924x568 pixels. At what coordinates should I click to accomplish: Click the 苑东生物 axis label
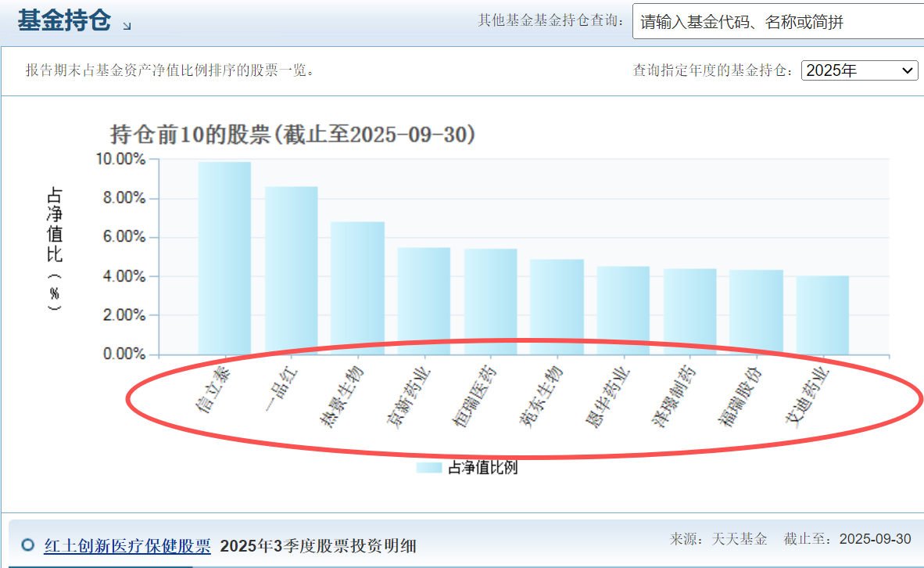(x=541, y=396)
